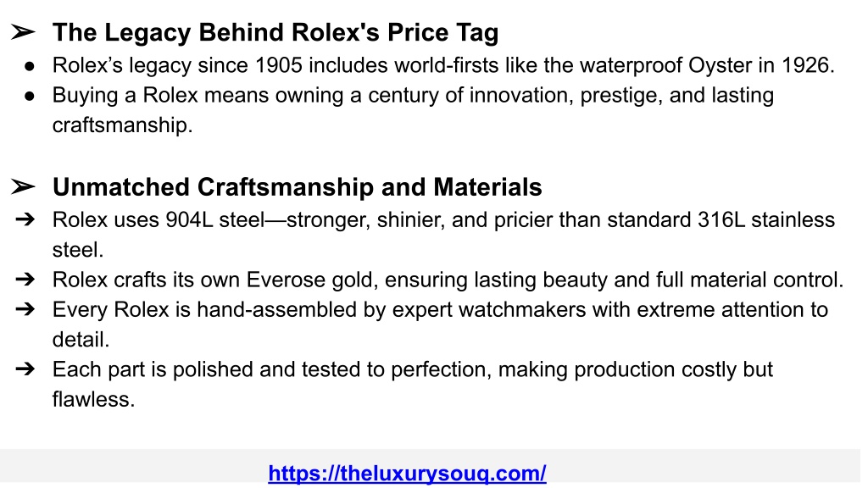Click the heading The Legacy Behind Rolex's Price Tag
Viewport: 868px width, 488px height.
[x=275, y=33]
